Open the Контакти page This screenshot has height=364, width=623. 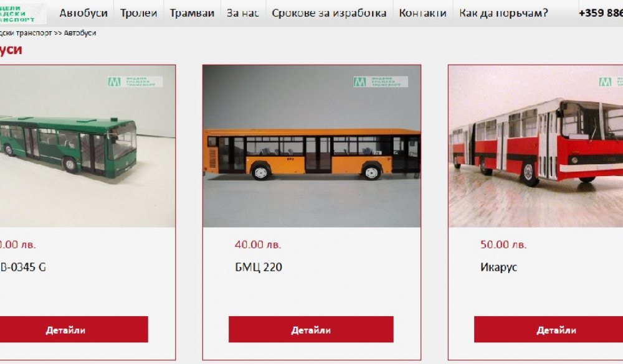(423, 13)
